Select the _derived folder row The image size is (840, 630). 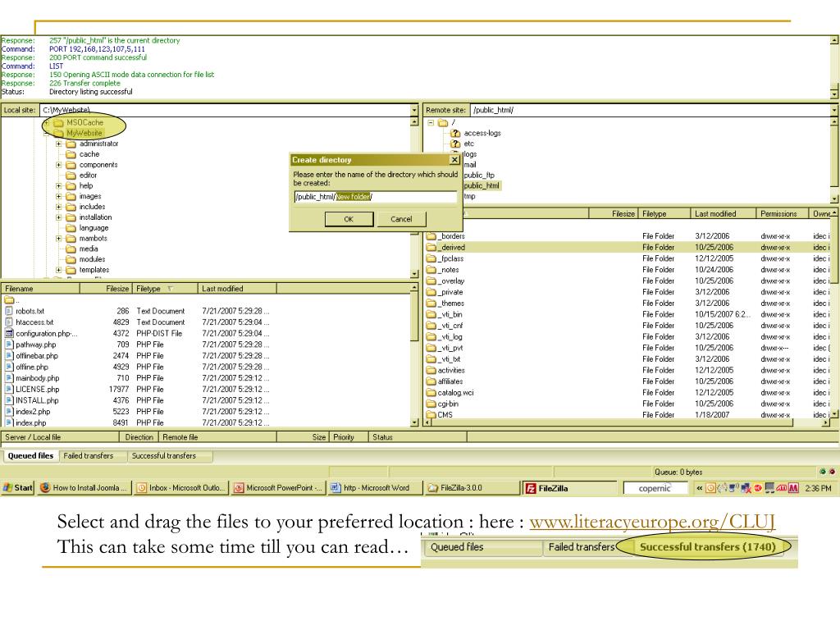(628, 247)
